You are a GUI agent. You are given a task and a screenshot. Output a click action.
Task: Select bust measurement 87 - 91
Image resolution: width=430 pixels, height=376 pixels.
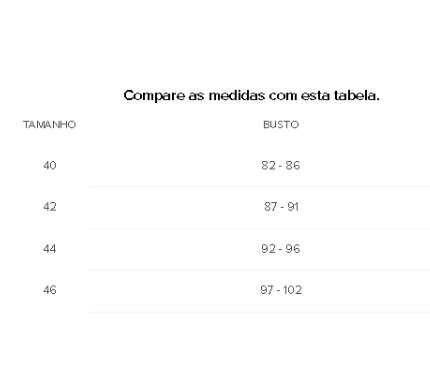pyautogui.click(x=281, y=207)
